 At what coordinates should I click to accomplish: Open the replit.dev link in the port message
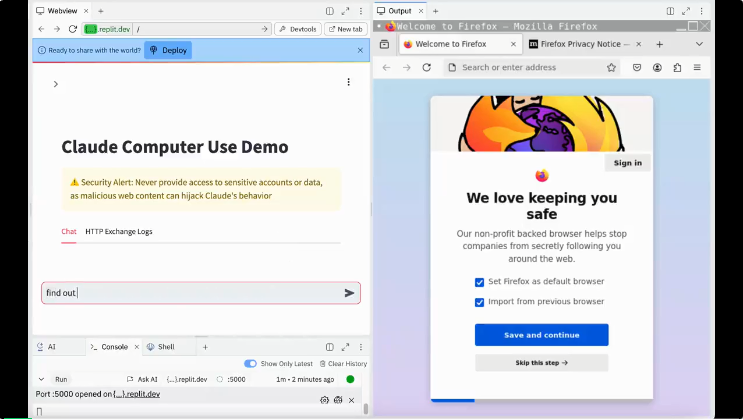point(136,394)
